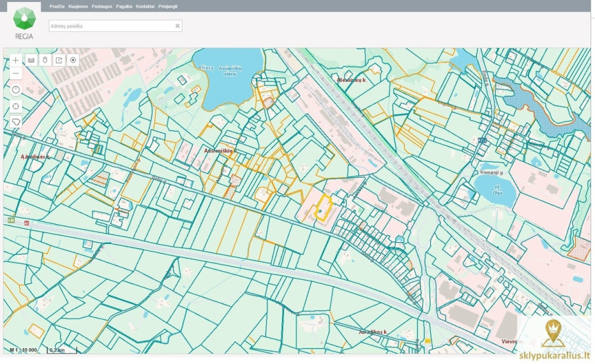Zoom out with the minus button

click(15, 73)
